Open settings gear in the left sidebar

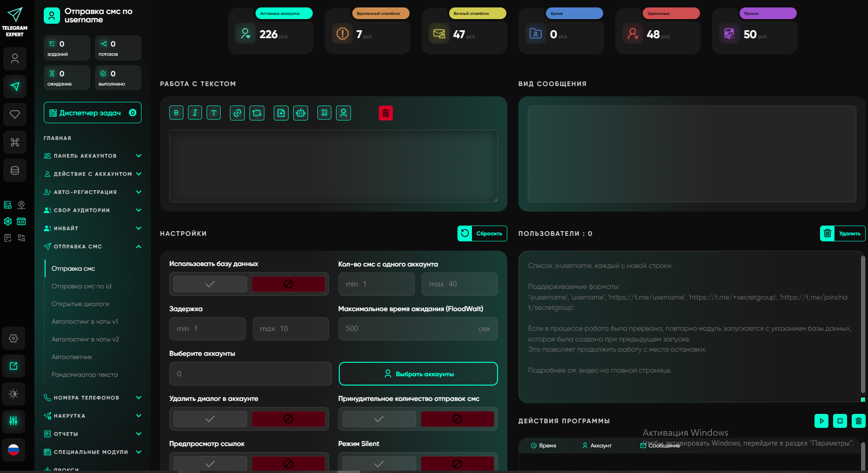click(13, 338)
